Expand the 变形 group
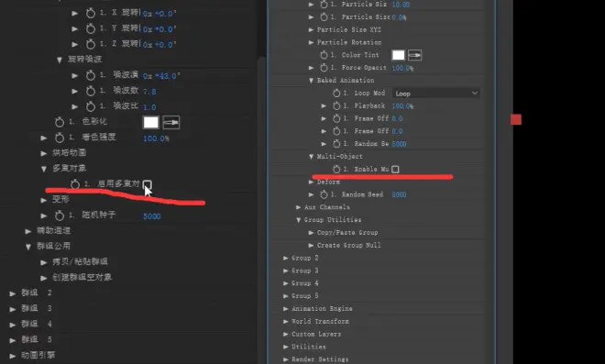Screen dimensions: 605x364 click(44, 200)
